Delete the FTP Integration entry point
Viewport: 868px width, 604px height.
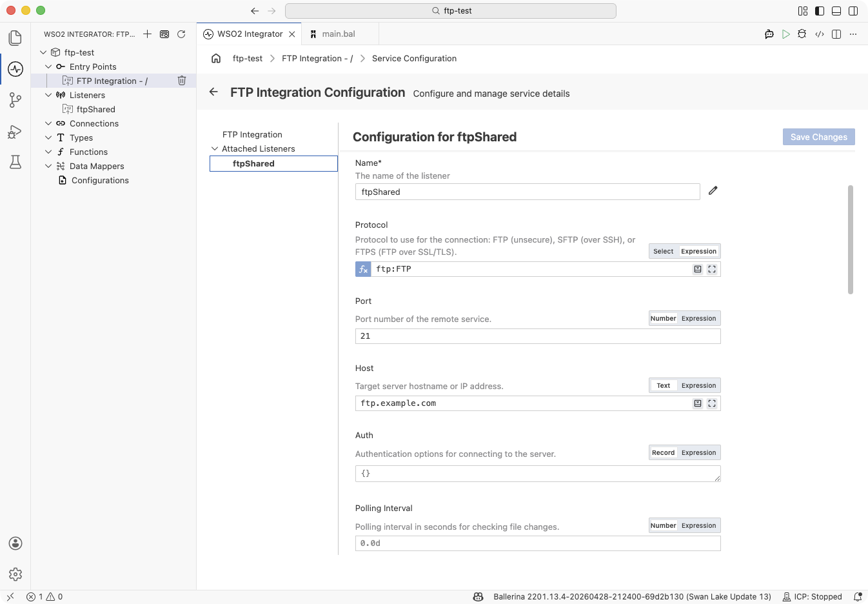pos(182,81)
